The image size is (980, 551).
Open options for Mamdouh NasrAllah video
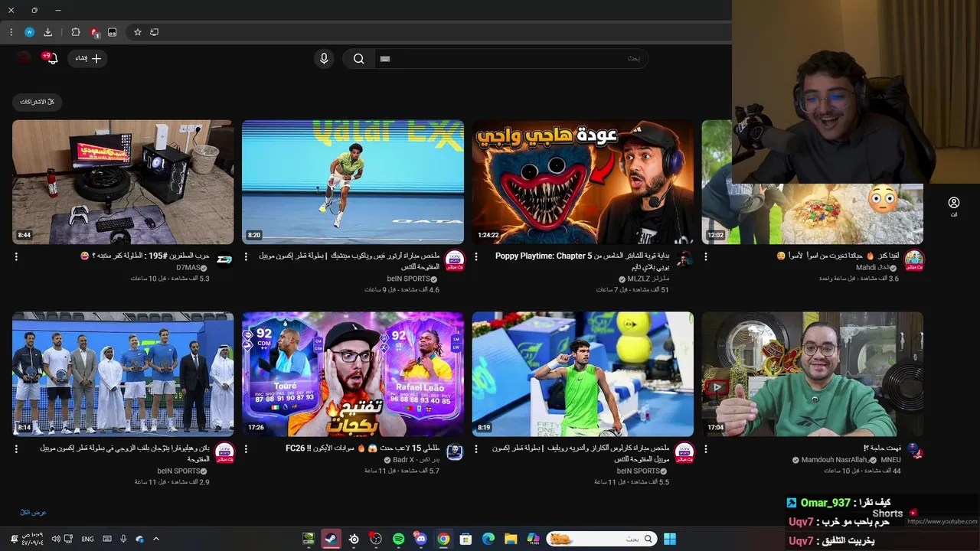coord(706,449)
